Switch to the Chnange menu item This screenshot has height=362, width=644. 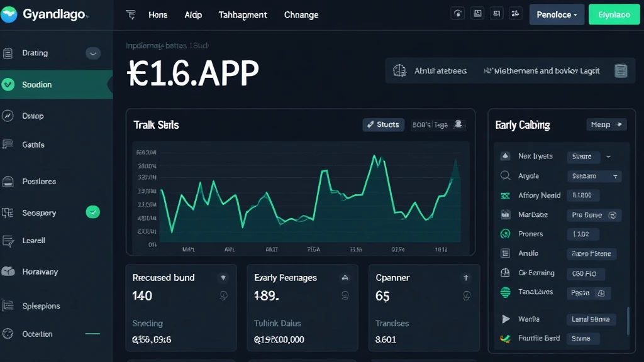click(x=301, y=14)
